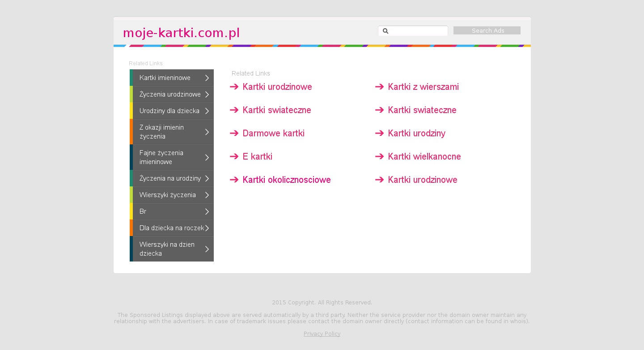The width and height of the screenshot is (644, 350).
Task: Open the Privacy Policy link
Action: pos(322,334)
